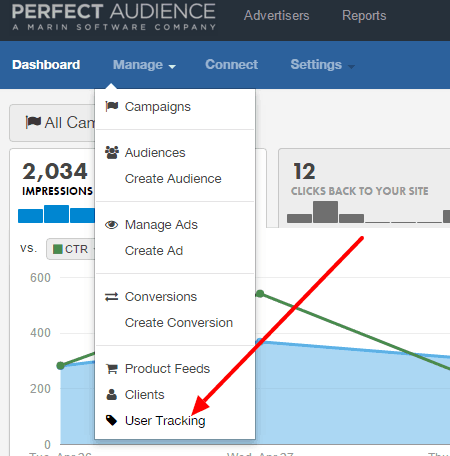The image size is (450, 456).
Task: Click the 400 y-axis label
Action: click(x=40, y=333)
